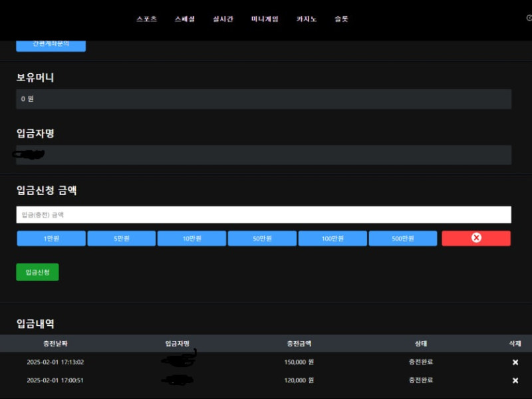Choose the 50만원 amount button

(262, 238)
